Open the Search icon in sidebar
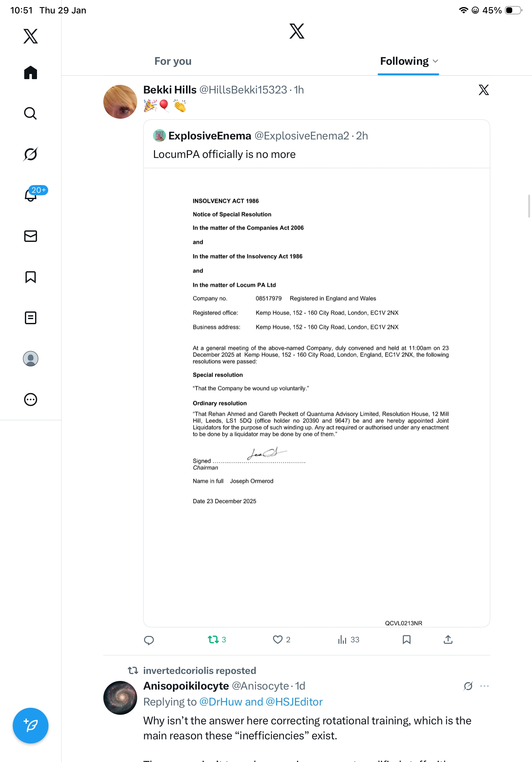 pyautogui.click(x=31, y=114)
